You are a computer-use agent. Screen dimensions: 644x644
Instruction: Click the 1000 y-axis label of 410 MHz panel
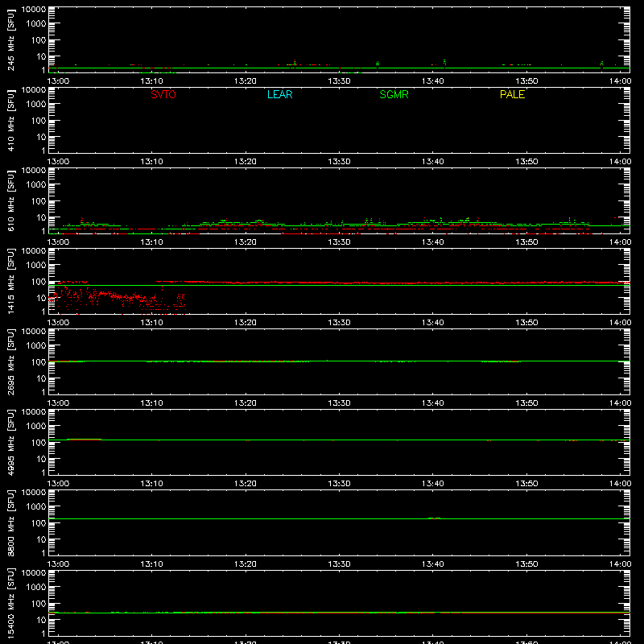click(x=36, y=105)
